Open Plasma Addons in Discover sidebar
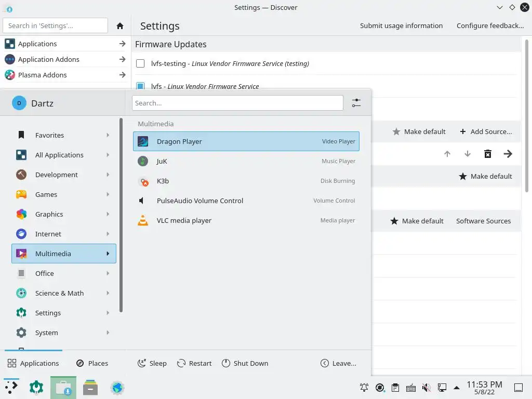 coord(65,75)
